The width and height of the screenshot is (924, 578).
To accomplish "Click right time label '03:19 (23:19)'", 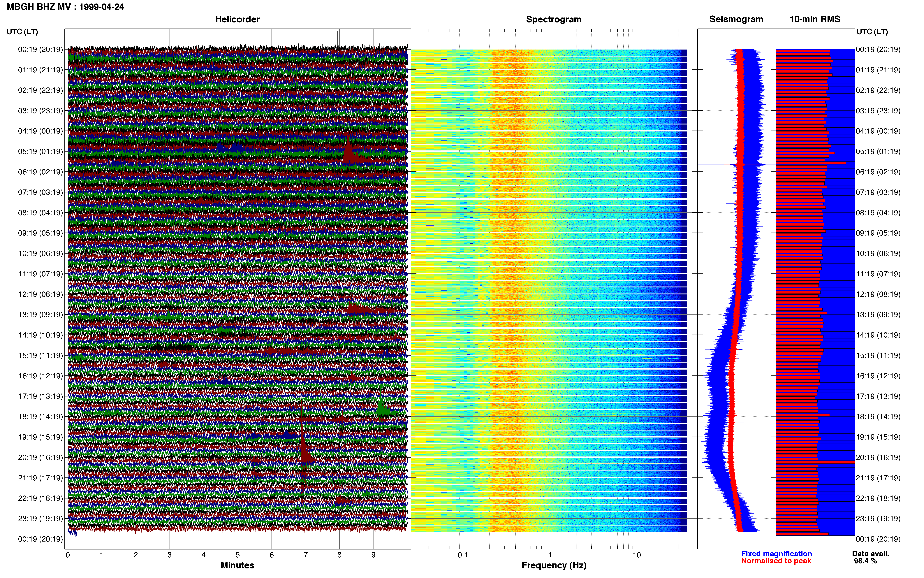I will pos(878,111).
